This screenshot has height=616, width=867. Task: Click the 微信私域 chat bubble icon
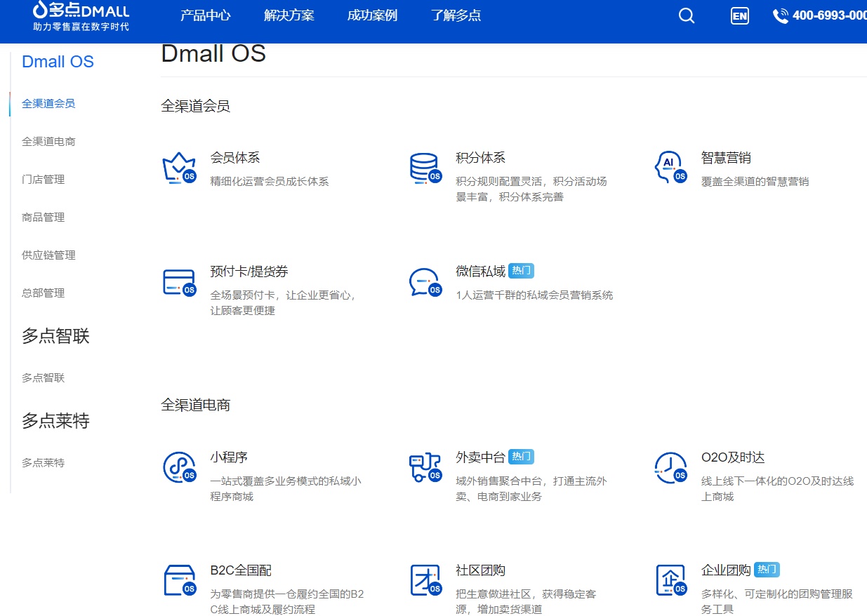tap(425, 282)
